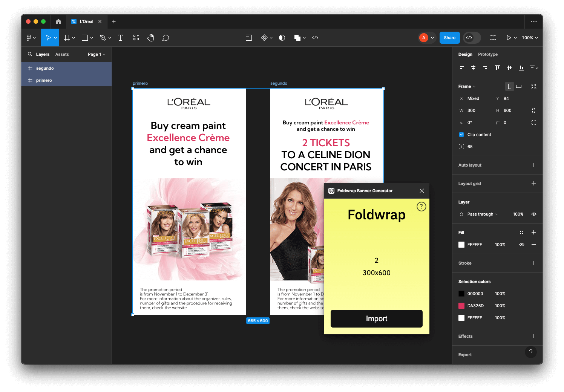Set frame to portrait orientation
564x392 pixels.
pyautogui.click(x=510, y=86)
